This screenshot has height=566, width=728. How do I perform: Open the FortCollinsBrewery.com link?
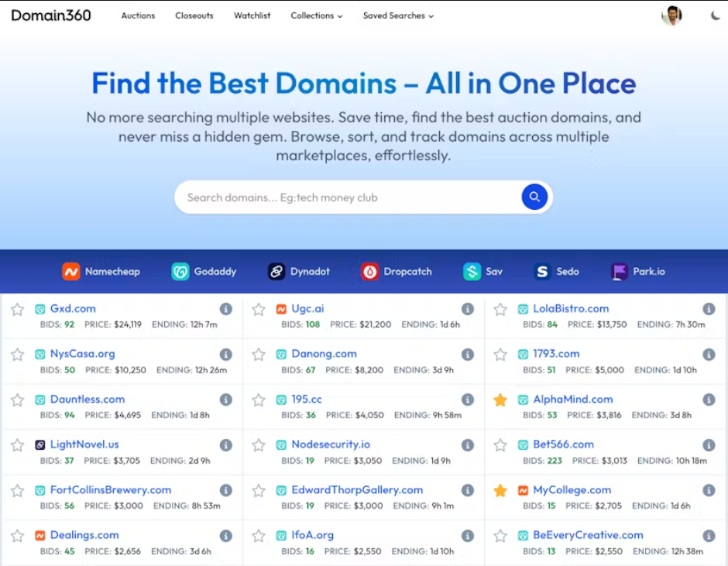click(111, 490)
